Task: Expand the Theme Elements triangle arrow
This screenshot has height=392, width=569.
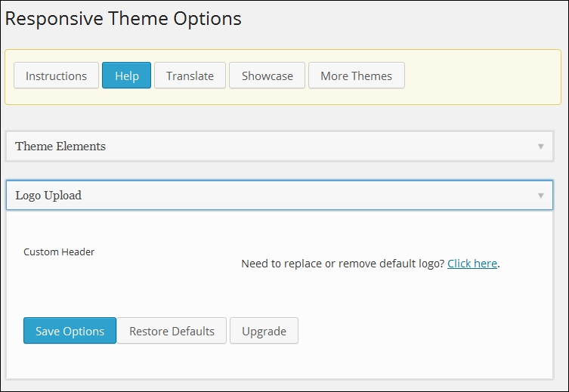Action: (x=541, y=147)
